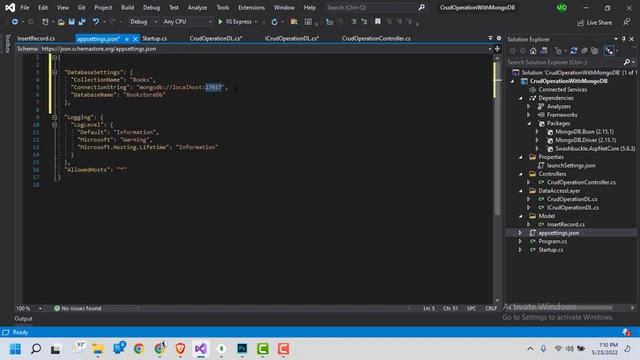This screenshot has height=360, width=640.
Task: Collapse the Controllers folder
Action: (x=520, y=174)
